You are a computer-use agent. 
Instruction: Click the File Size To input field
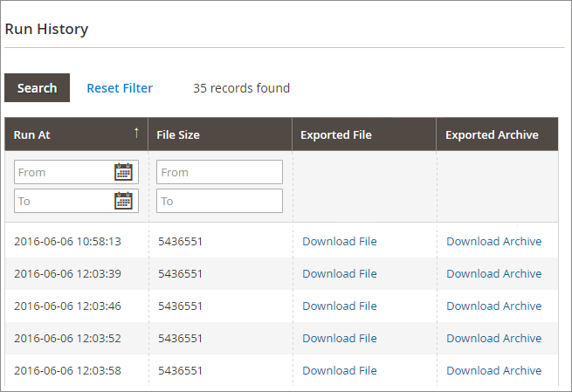click(219, 201)
